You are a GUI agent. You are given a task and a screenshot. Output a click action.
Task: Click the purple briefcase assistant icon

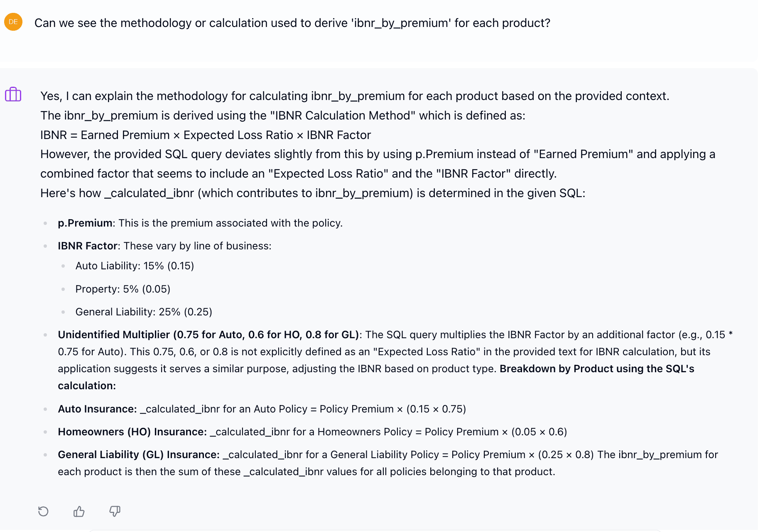pos(13,95)
